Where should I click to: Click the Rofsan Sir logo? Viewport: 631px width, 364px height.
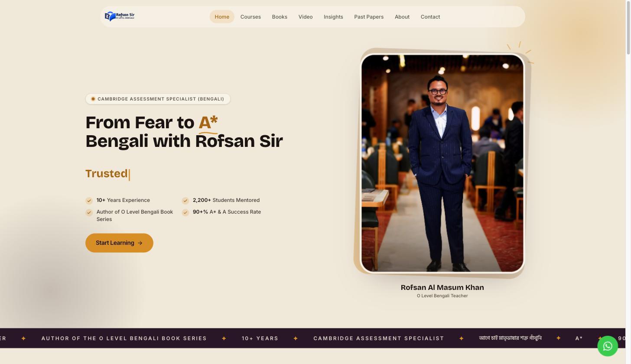click(120, 16)
